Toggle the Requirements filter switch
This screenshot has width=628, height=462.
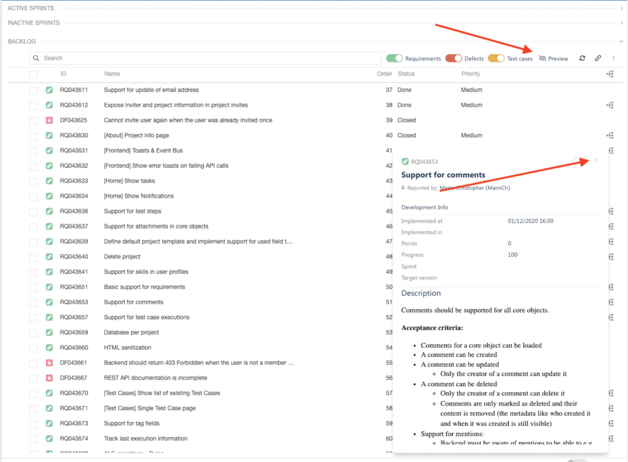pos(395,59)
